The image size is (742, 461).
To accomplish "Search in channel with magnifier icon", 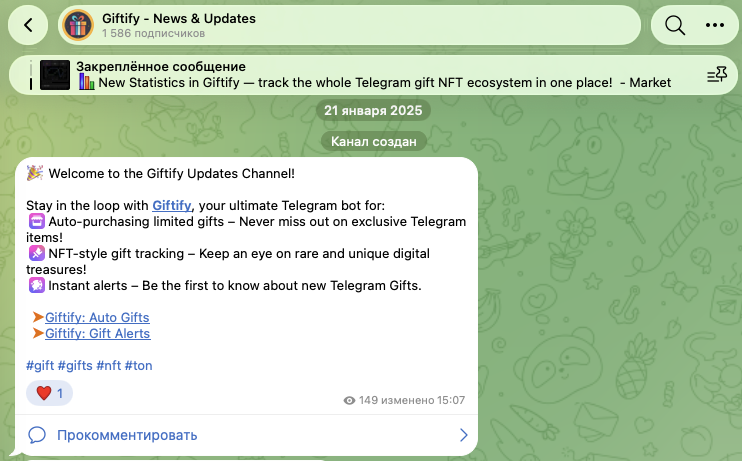I will (x=674, y=25).
